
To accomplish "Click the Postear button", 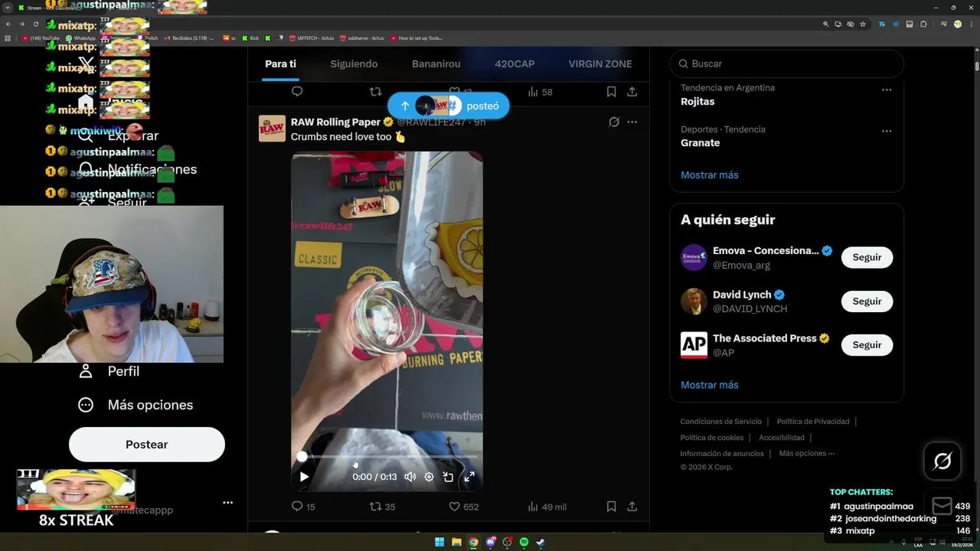I will point(146,445).
